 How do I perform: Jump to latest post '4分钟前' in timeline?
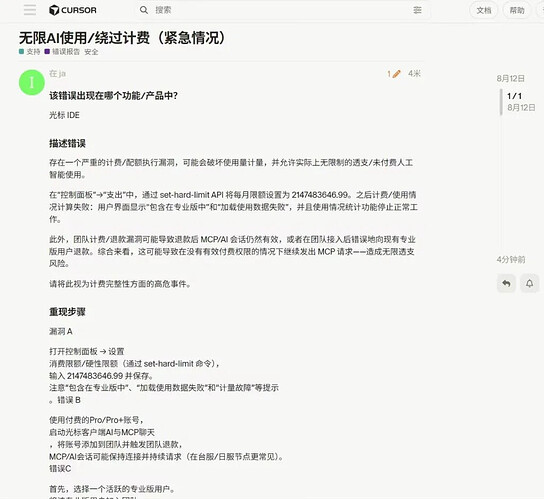pos(511,260)
